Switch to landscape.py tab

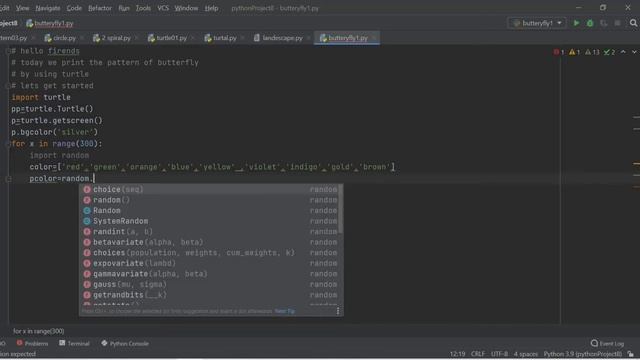278,38
